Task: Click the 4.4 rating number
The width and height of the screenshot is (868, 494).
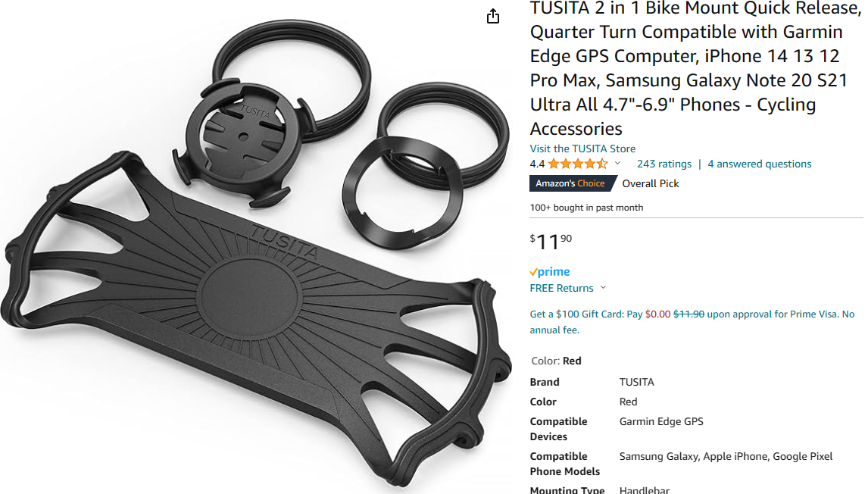Action: (x=537, y=164)
